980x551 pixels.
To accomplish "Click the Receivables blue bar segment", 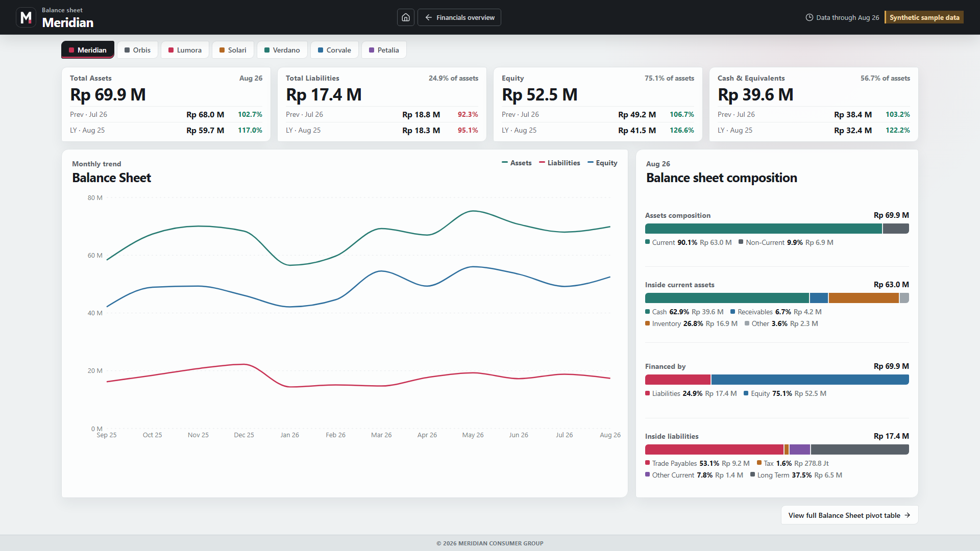I will pyautogui.click(x=819, y=298).
